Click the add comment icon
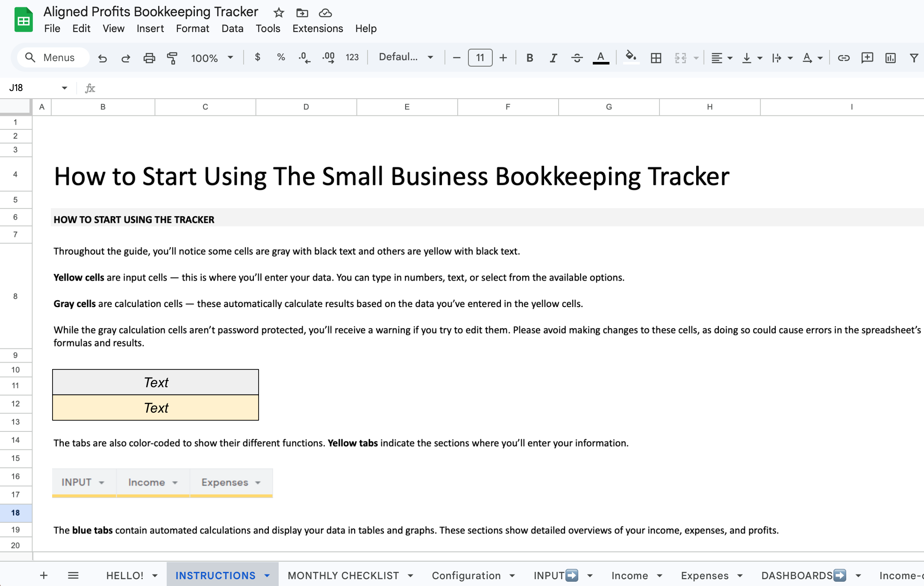Screen dimensions: 924x586 pos(867,58)
